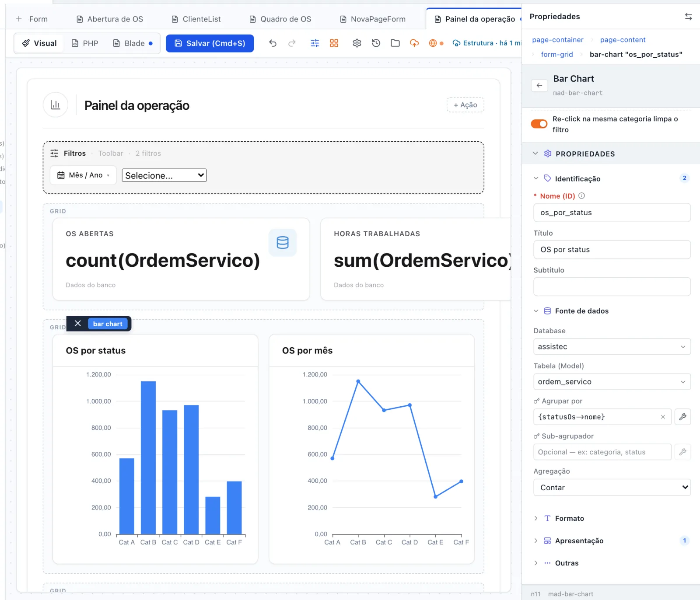Switch to the ClienteList tab
Screen dimensions: 700x600
pyautogui.click(x=196, y=19)
